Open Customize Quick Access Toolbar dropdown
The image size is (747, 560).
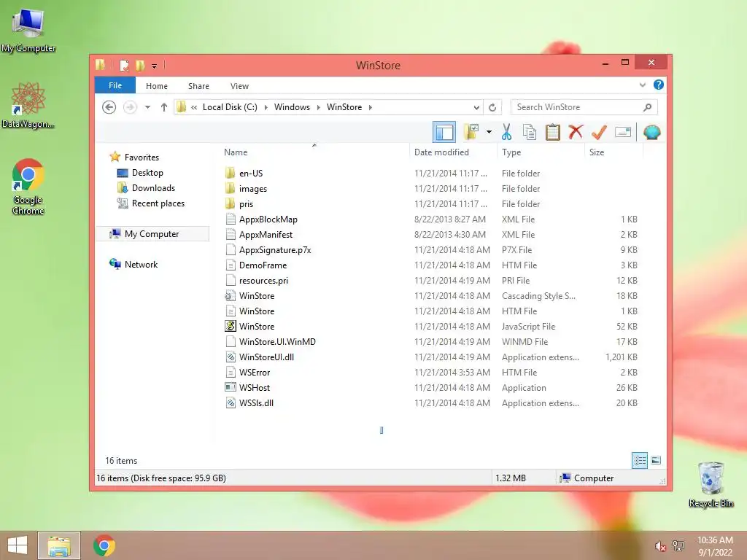[x=155, y=66]
